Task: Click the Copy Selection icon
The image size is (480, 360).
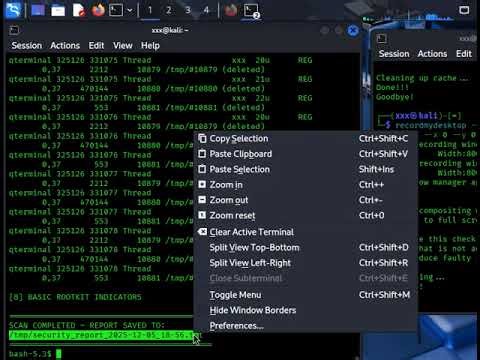Action: coord(202,138)
